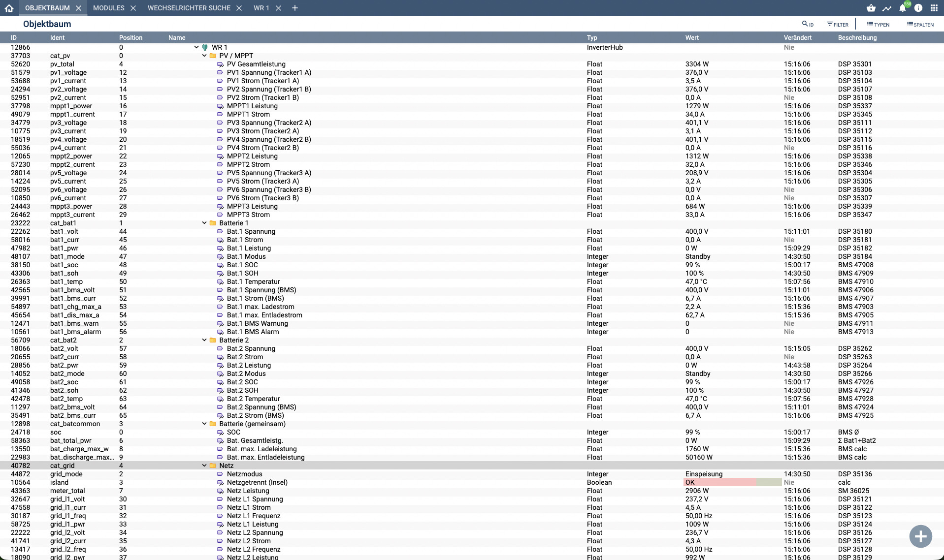Click variable icon of SOC row
Image resolution: width=944 pixels, height=560 pixels.
(220, 433)
